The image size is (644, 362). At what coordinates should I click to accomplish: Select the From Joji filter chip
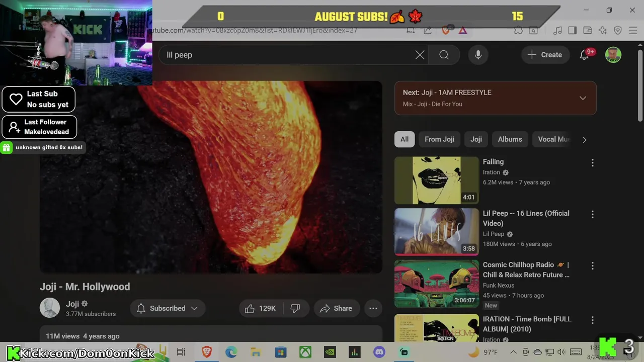tap(439, 139)
